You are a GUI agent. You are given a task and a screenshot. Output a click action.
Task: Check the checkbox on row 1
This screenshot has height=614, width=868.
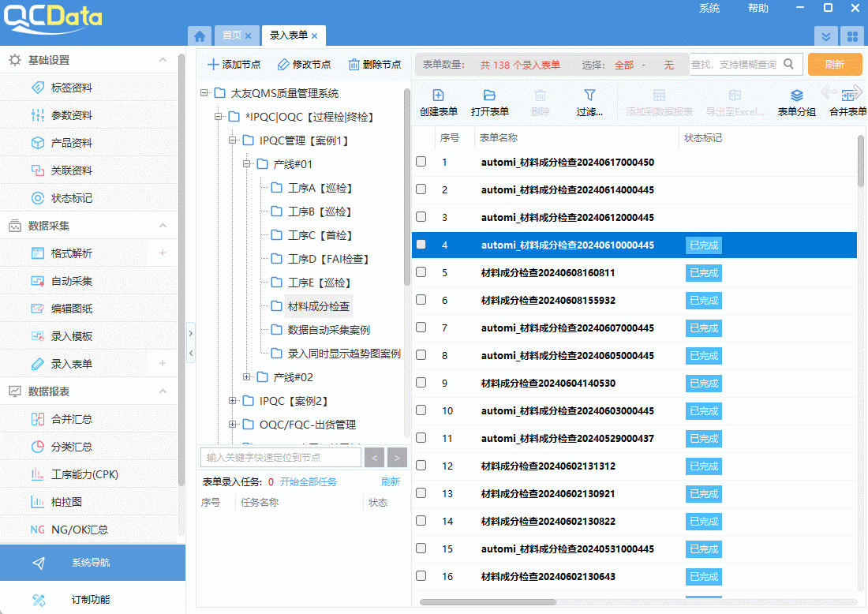(x=421, y=162)
